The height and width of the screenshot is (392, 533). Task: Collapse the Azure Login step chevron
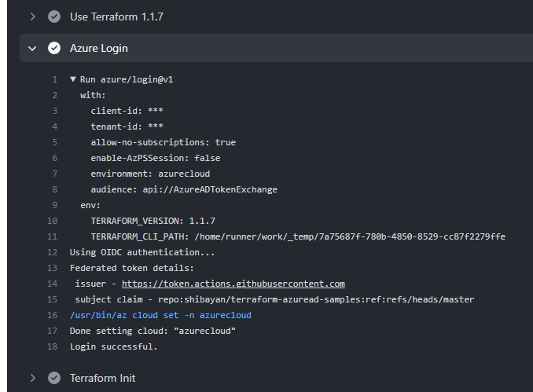(x=32, y=49)
